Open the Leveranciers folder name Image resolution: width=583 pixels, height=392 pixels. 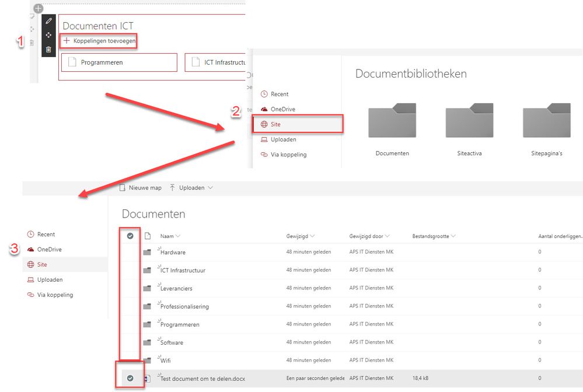pyautogui.click(x=176, y=288)
